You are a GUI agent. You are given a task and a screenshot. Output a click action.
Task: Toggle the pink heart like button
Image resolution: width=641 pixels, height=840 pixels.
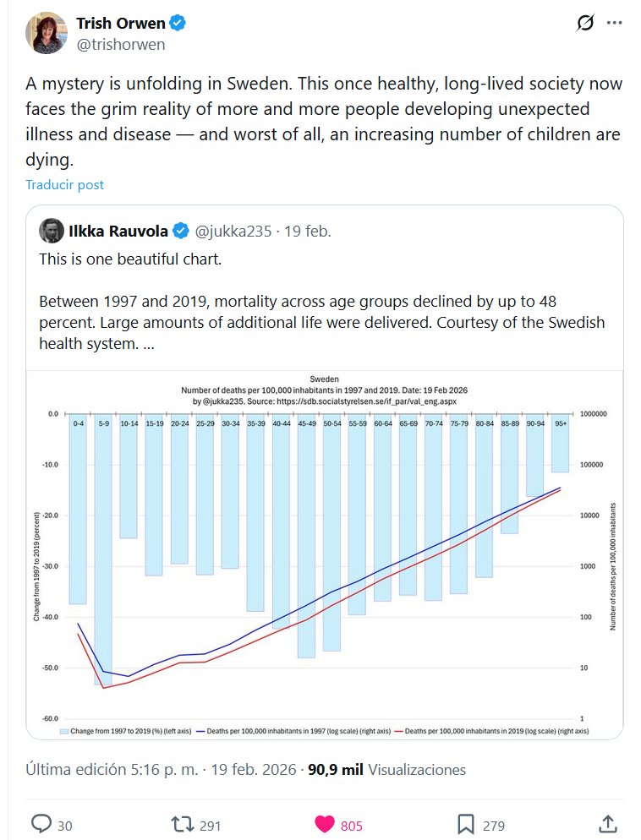point(324,824)
